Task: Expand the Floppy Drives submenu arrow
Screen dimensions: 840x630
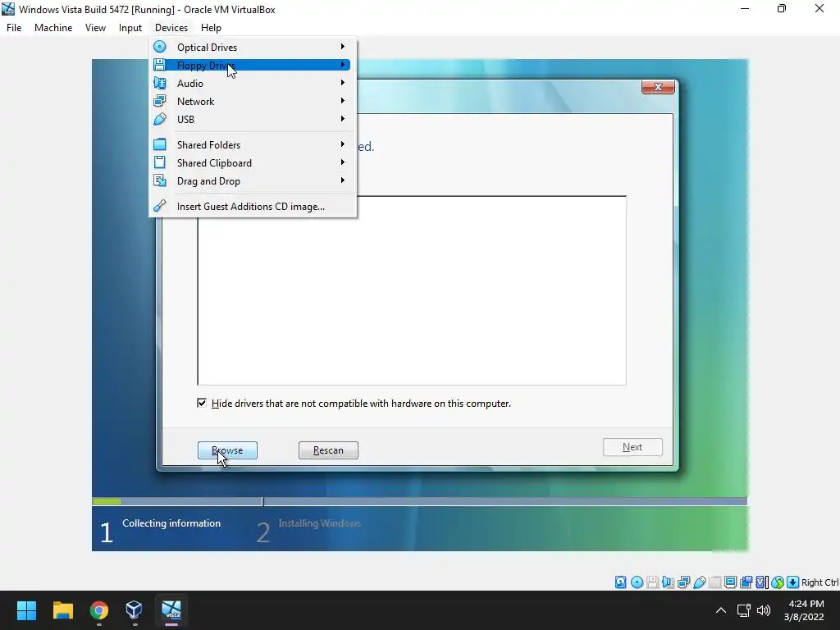Action: (x=342, y=65)
